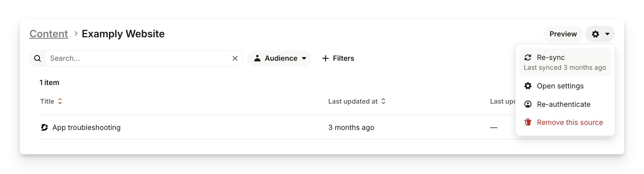Select Re-authenticate in the dropdown menu

(x=563, y=104)
